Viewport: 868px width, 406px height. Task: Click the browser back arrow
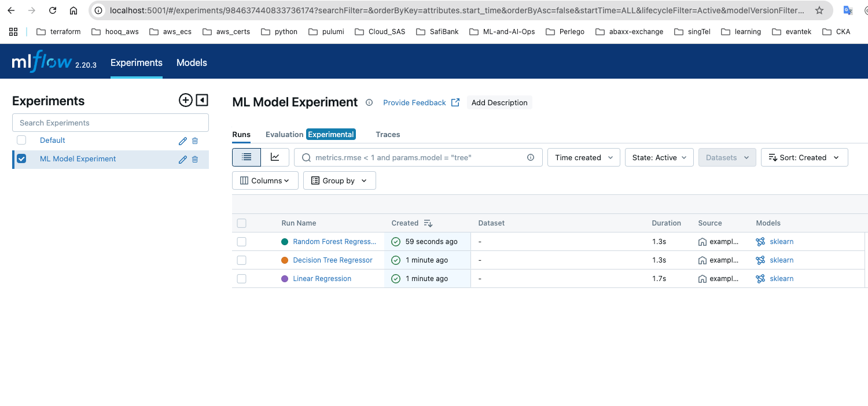(x=11, y=10)
